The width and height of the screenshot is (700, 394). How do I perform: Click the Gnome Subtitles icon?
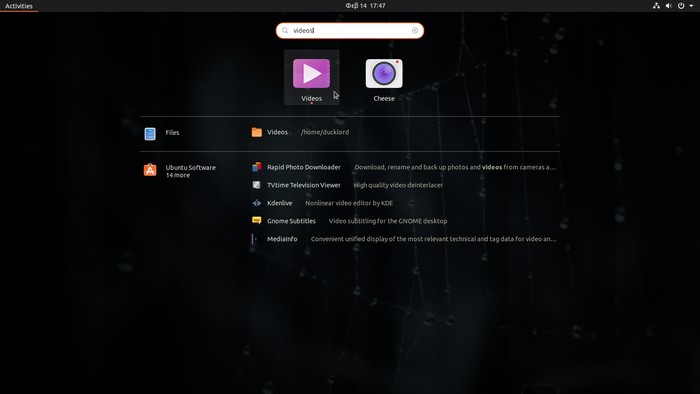click(257, 220)
